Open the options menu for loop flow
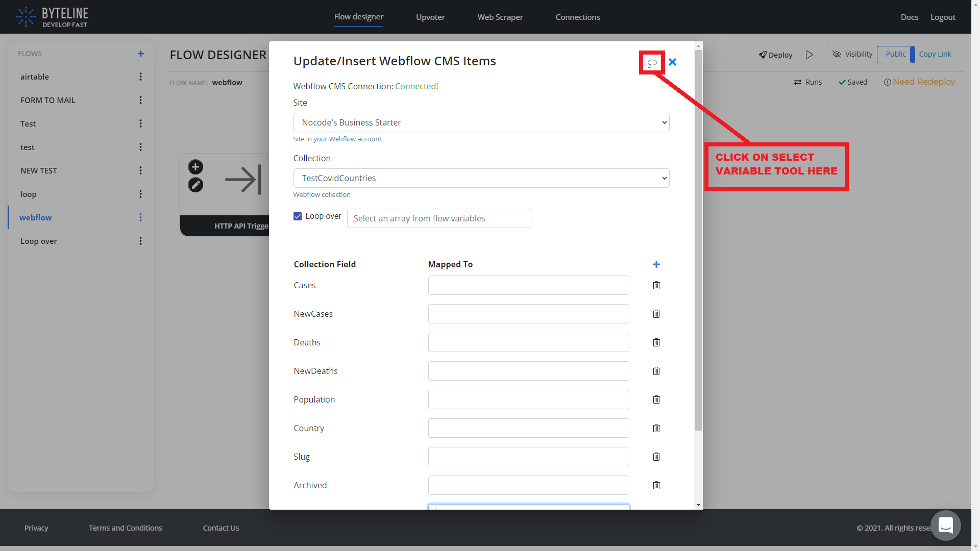 [140, 194]
